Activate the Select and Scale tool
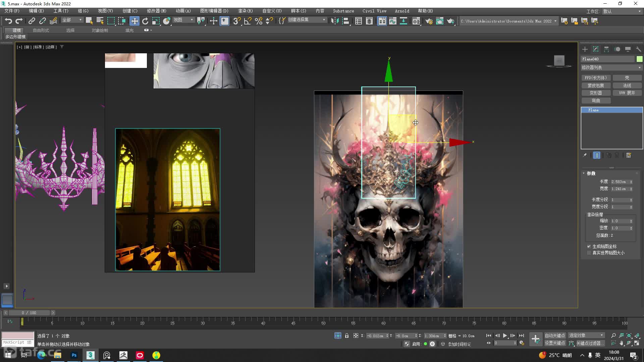The height and width of the screenshot is (362, 644). point(156,21)
